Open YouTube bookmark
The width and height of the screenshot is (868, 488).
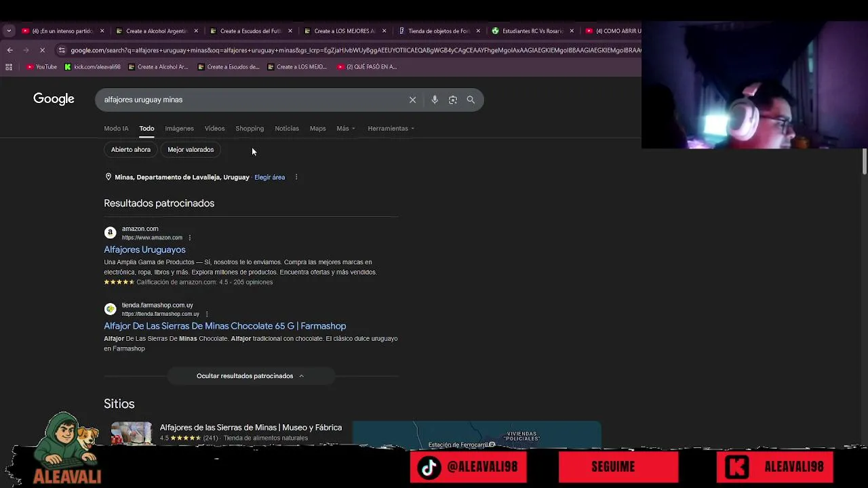[x=42, y=66]
